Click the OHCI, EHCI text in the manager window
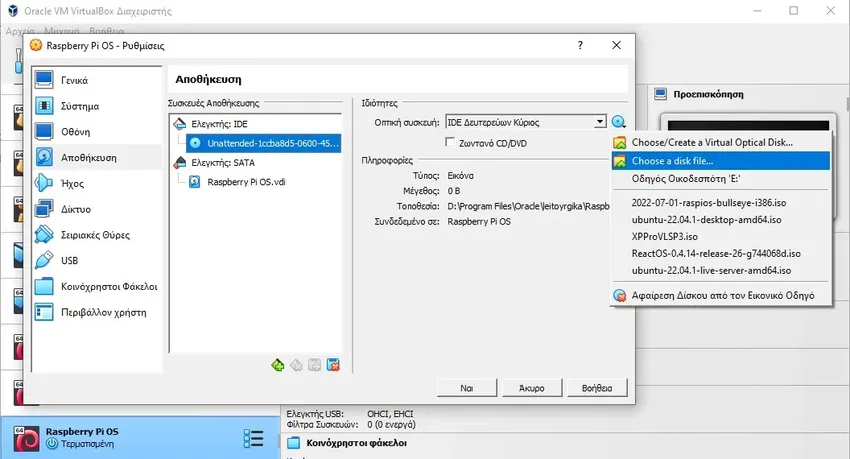Image resolution: width=850 pixels, height=459 pixels. [390, 413]
